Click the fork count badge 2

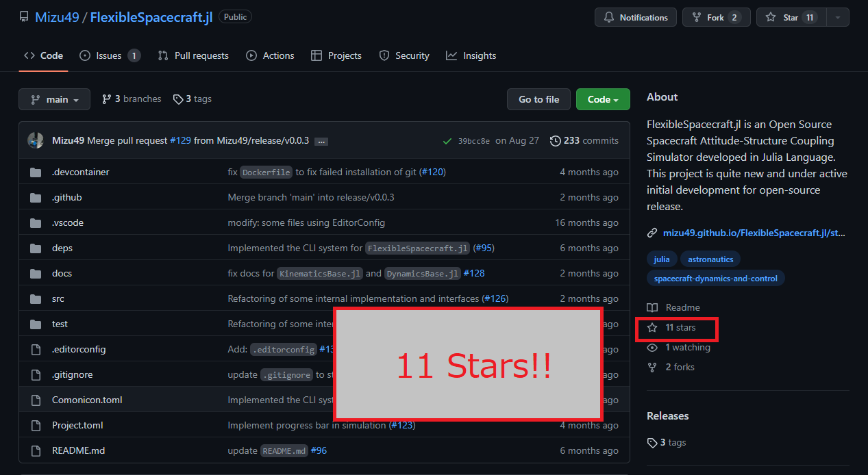(734, 18)
